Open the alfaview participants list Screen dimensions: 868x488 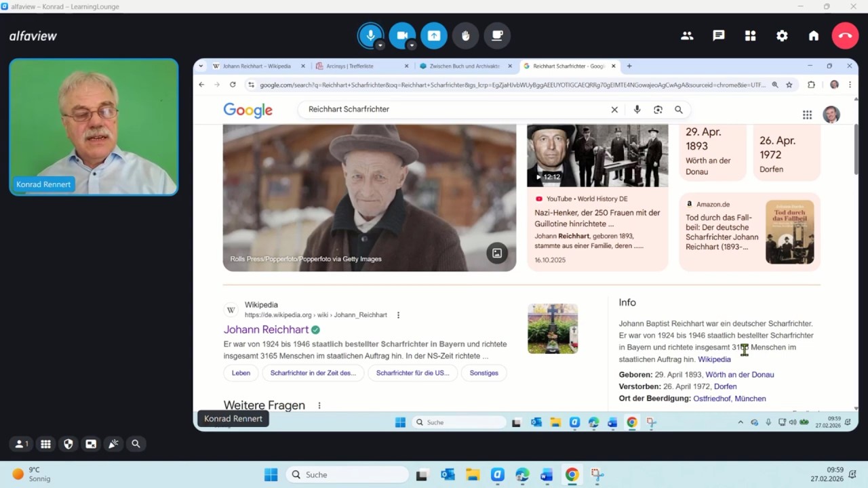(687, 36)
